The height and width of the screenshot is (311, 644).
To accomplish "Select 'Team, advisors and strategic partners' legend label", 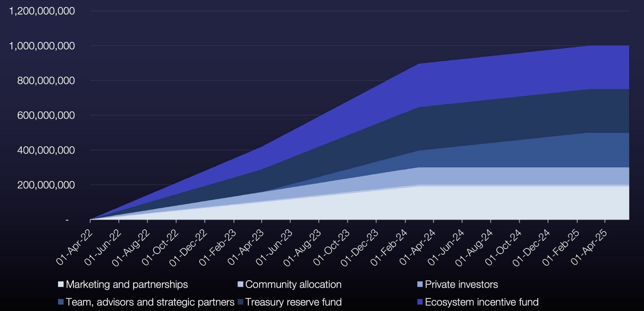I will pos(150,302).
